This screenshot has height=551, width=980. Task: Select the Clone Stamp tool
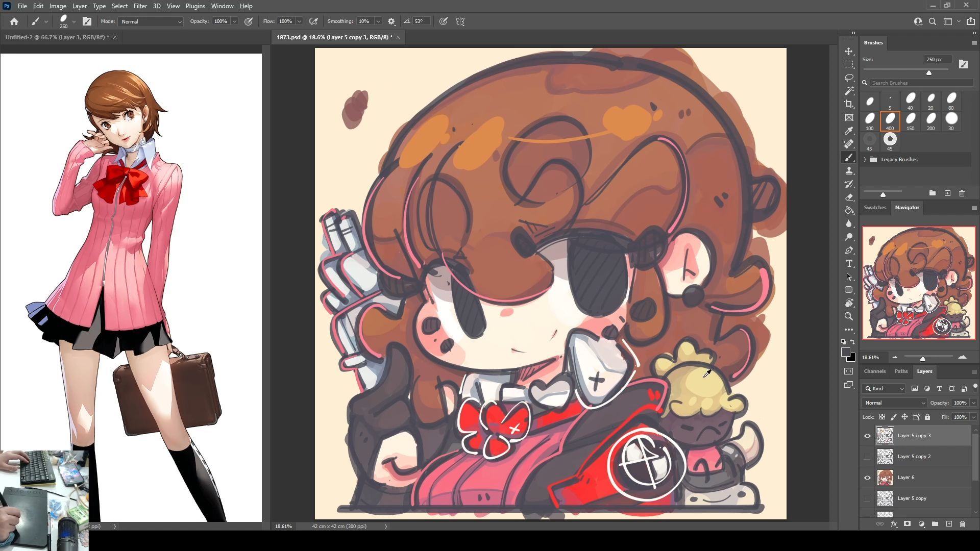coord(849,170)
